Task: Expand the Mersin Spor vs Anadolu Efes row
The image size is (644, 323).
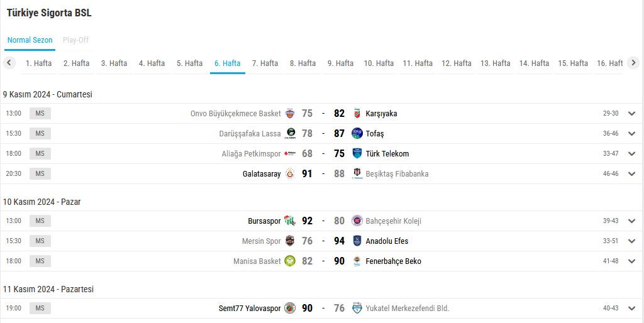Action: click(x=631, y=241)
